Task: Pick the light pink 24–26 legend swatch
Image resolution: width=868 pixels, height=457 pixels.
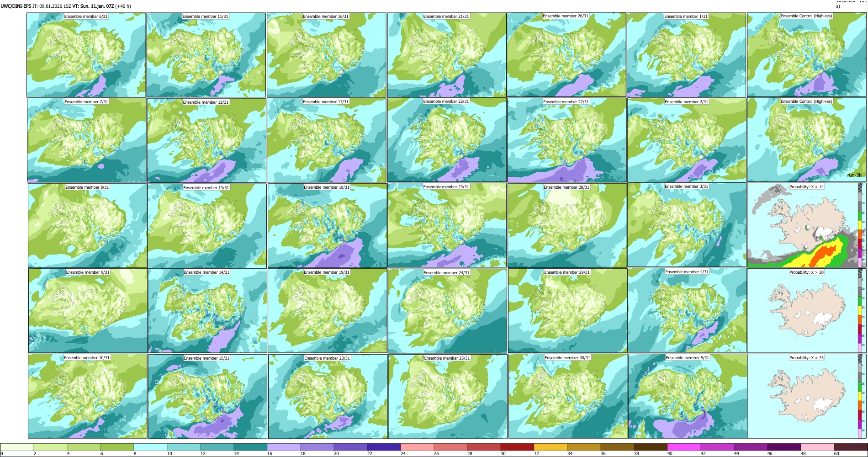Action: click(417, 447)
